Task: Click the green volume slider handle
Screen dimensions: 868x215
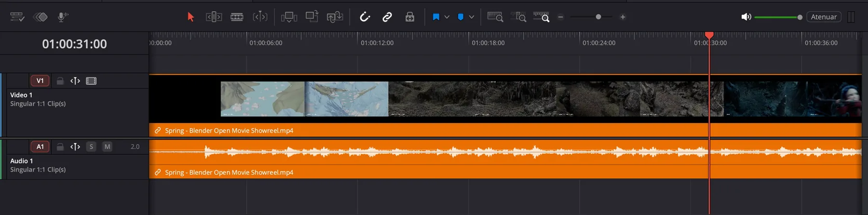Action: coord(800,17)
